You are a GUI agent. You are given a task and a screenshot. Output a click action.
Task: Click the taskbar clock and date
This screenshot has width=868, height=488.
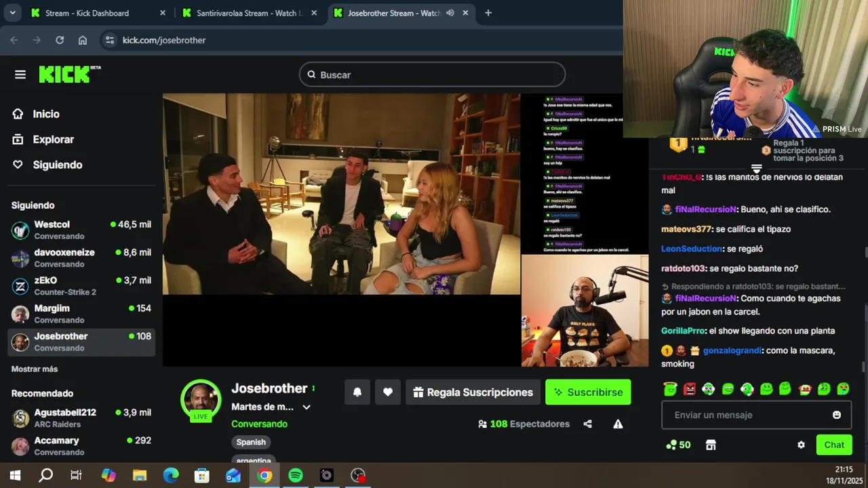point(844,474)
